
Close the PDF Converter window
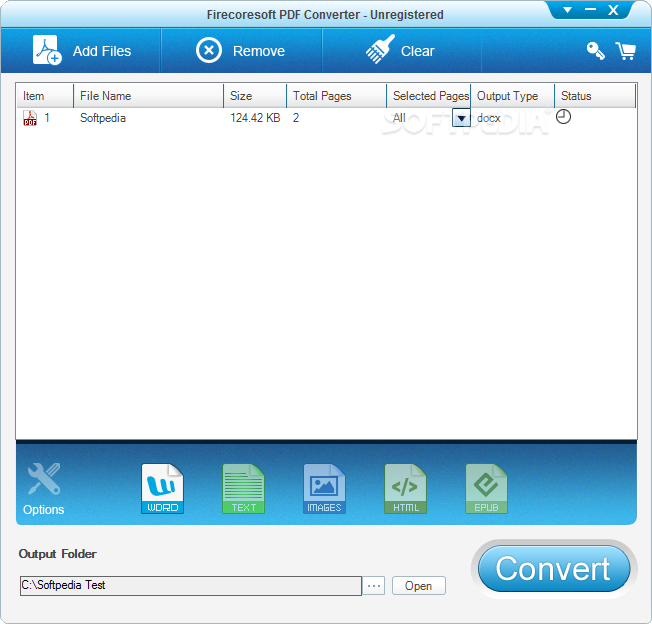[613, 10]
